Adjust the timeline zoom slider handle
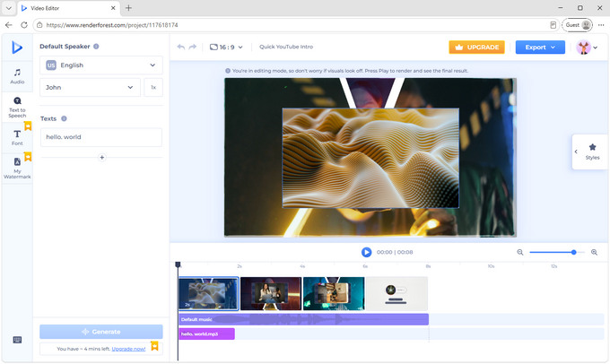The width and height of the screenshot is (610, 364). click(x=573, y=253)
